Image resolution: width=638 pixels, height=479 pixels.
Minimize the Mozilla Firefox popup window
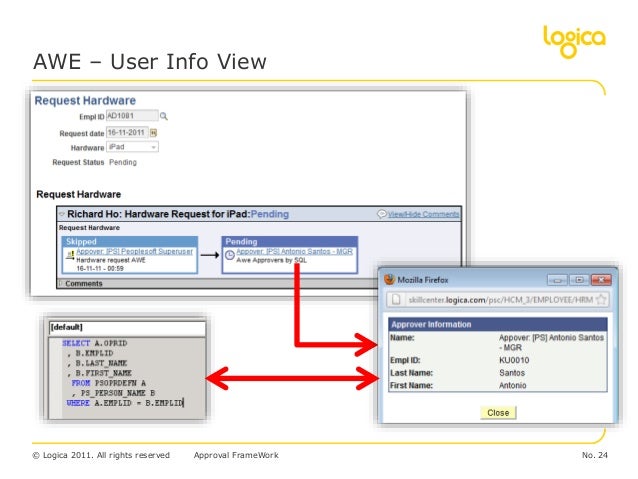557,280
